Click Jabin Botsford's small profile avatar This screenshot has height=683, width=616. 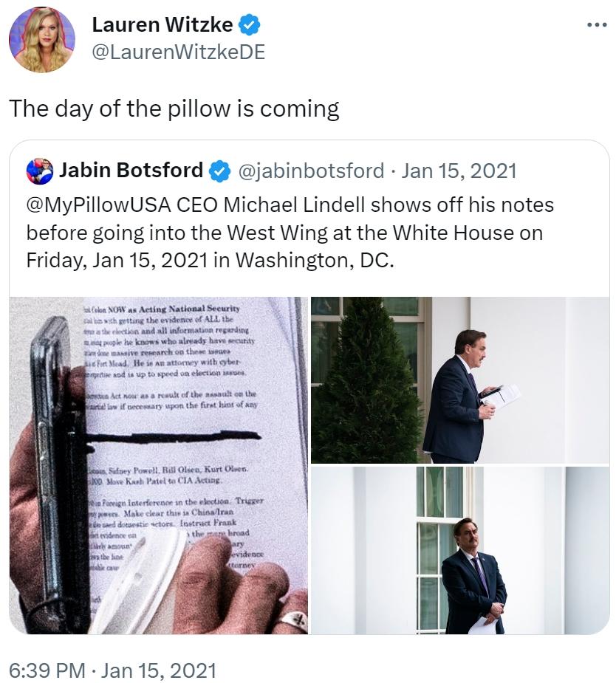(x=40, y=171)
